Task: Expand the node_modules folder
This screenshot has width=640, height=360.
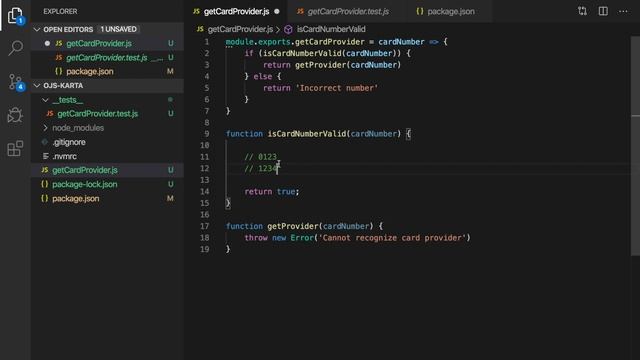Action: pos(45,128)
